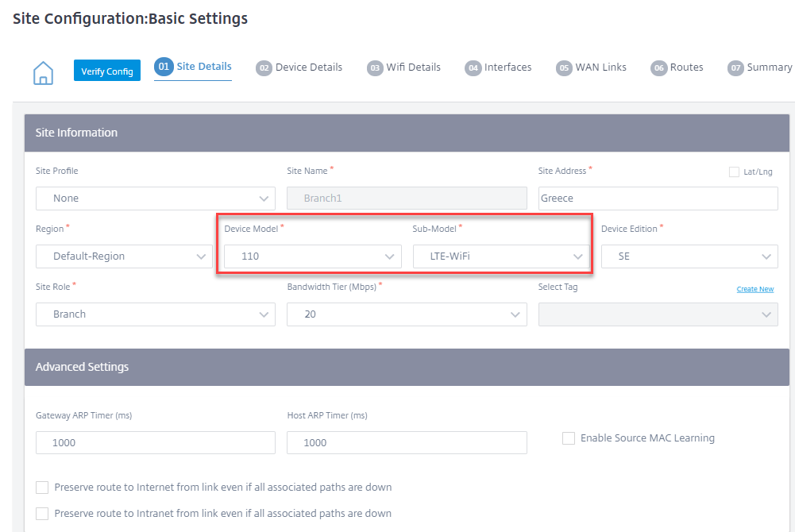This screenshot has height=532, width=795.
Task: Open the Region dropdown
Action: [x=124, y=256]
